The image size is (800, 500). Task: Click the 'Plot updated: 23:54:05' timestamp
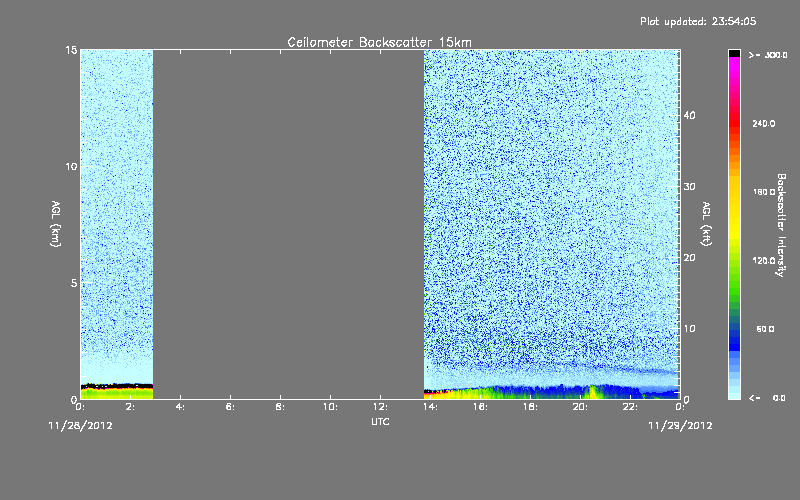point(698,21)
